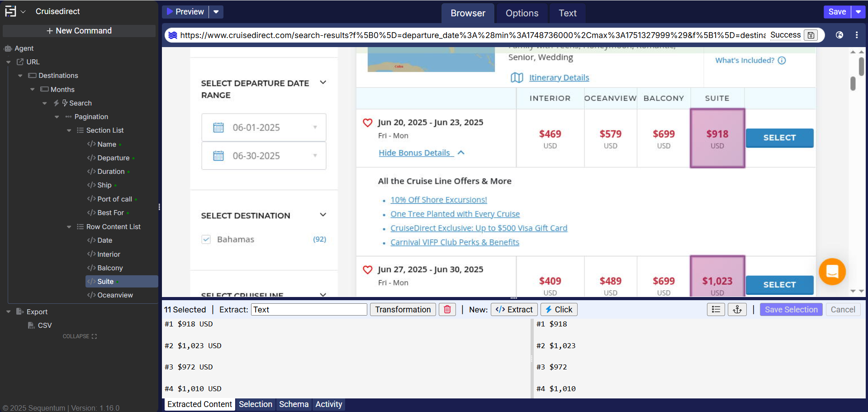The height and width of the screenshot is (412, 868).
Task: Click the Save Selection button
Action: coord(791,310)
